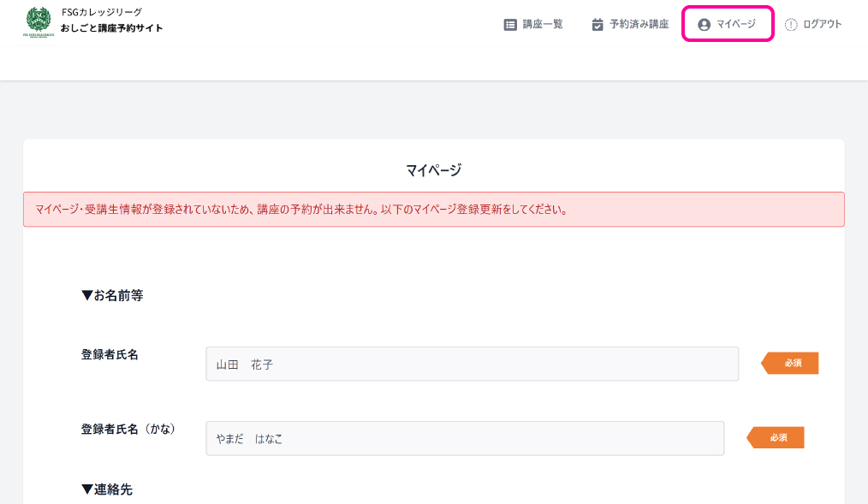Open the 講座一覧 menu item
Screen dimensions: 868x504
(543, 25)
